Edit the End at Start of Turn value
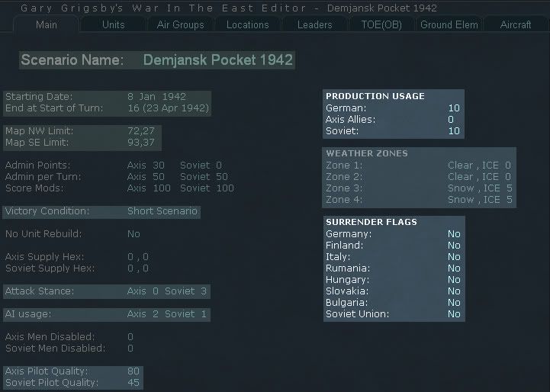The height and width of the screenshot is (392, 550). pyautogui.click(x=168, y=108)
